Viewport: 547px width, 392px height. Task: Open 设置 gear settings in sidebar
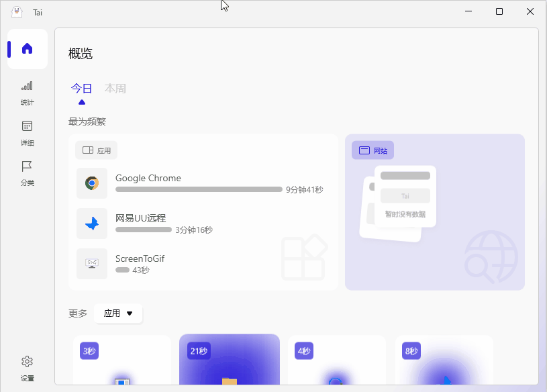click(28, 369)
